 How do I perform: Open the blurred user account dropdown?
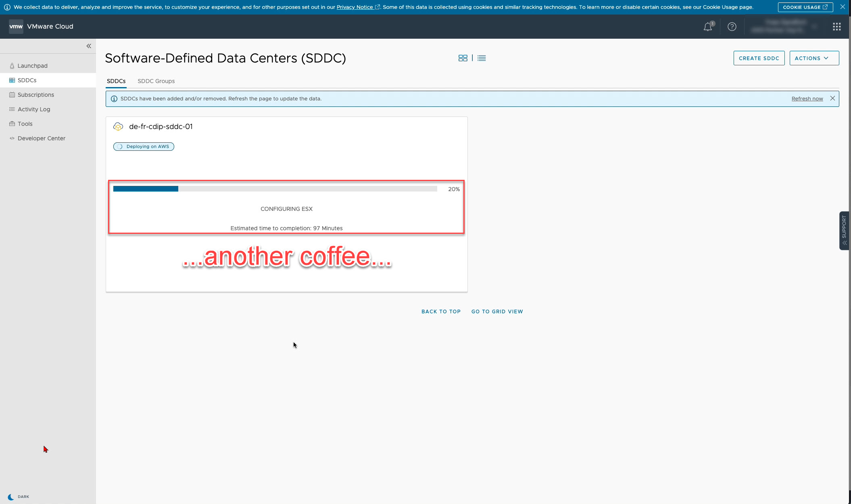click(x=784, y=27)
